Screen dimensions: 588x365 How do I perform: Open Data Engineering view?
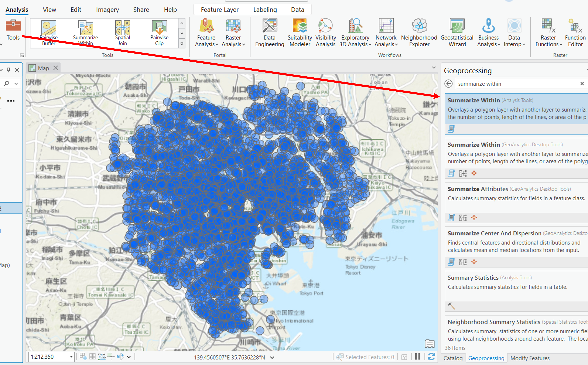(x=270, y=33)
